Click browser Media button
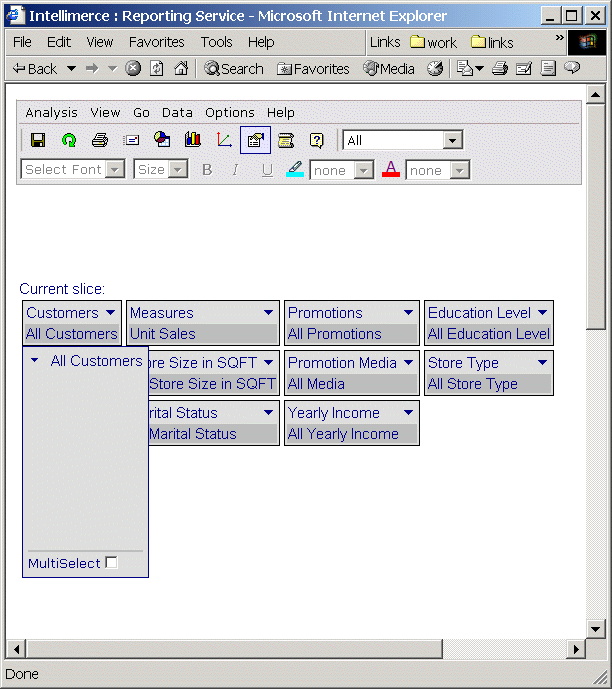 pyautogui.click(x=389, y=69)
